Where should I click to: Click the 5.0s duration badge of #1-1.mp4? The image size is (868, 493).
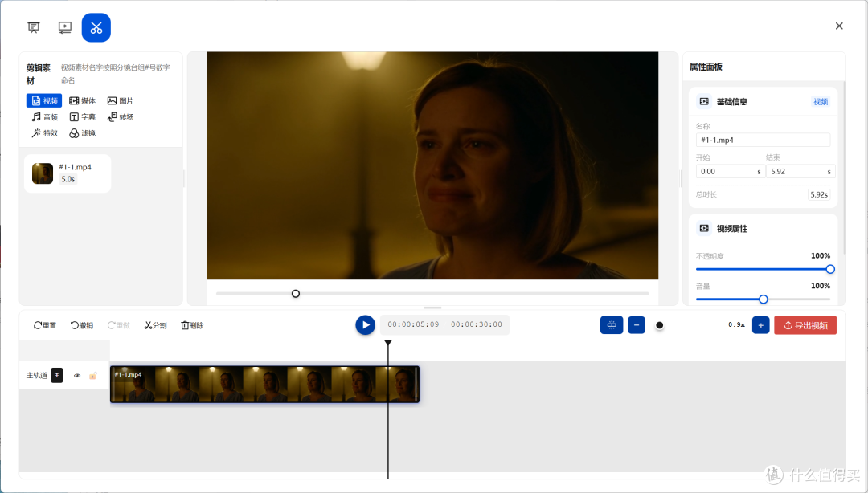[68, 179]
